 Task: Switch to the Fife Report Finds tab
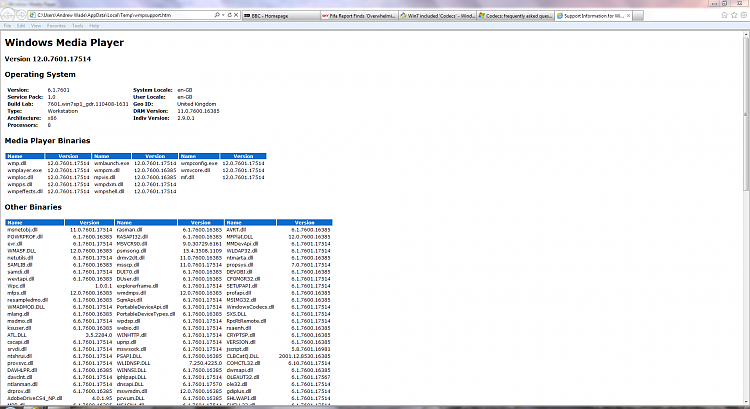(359, 16)
